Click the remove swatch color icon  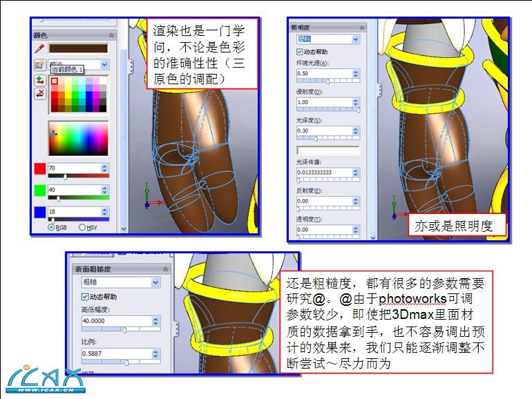point(39,94)
